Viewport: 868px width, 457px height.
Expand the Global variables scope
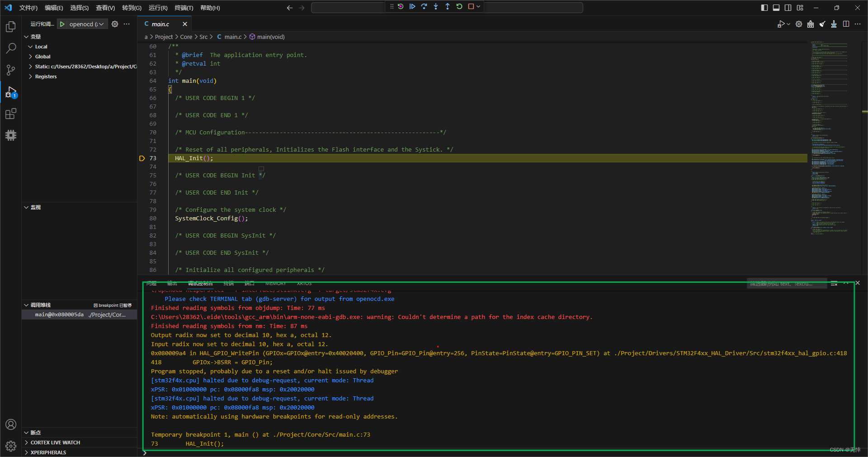coord(30,57)
